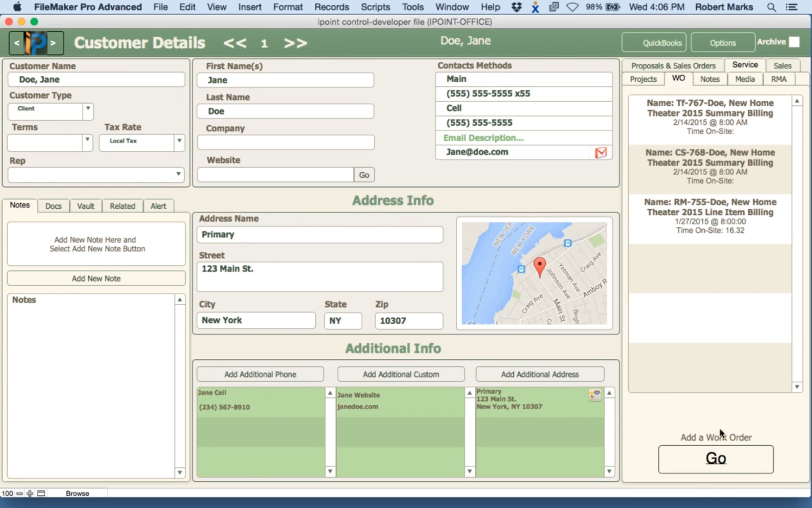Zoom in with status bar plus icon
This screenshot has width=812, height=508.
tap(30, 493)
